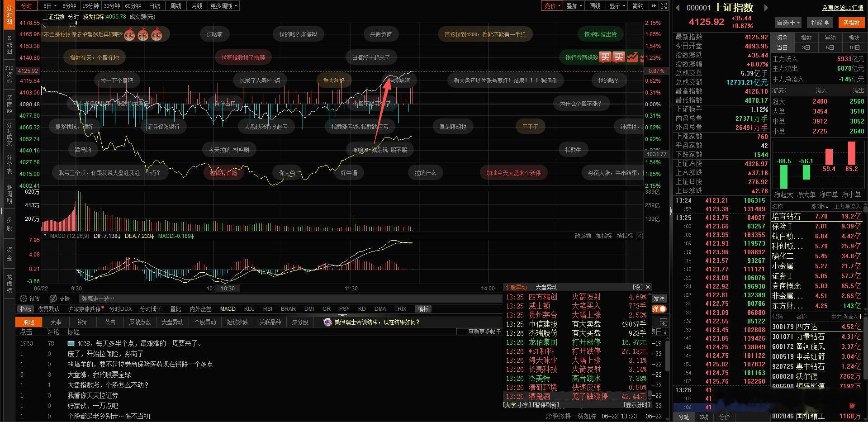The image size is (868, 422).
Task: Open the 竞价 dropdown
Action: 552,6
